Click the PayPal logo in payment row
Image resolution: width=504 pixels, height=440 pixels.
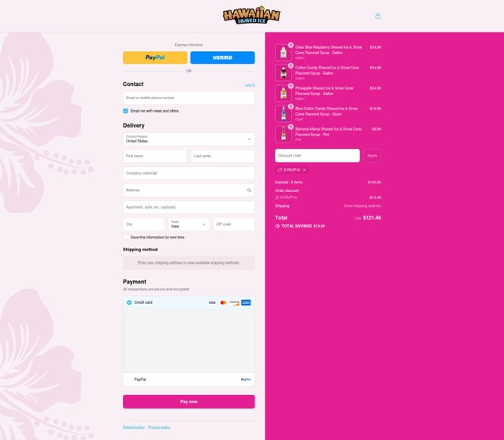[246, 379]
